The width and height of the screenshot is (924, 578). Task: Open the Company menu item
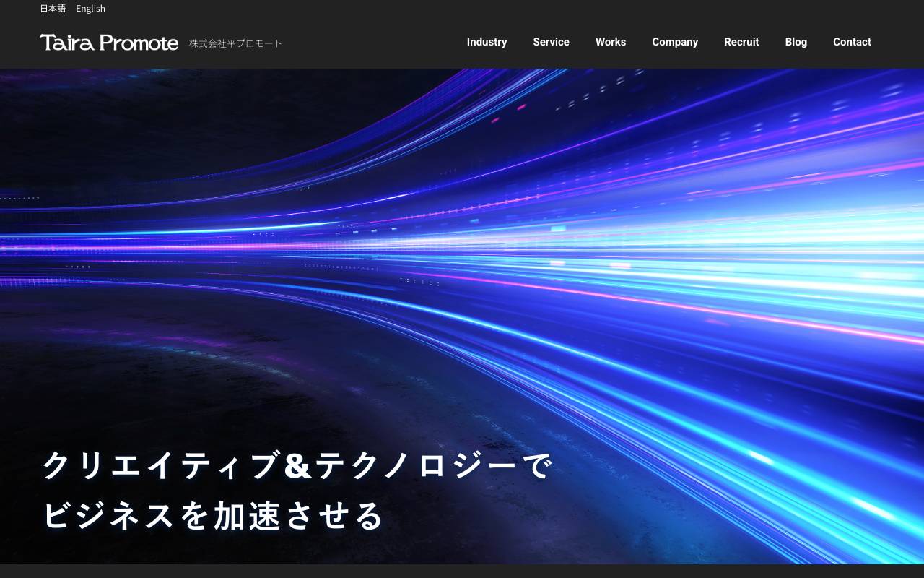point(675,42)
